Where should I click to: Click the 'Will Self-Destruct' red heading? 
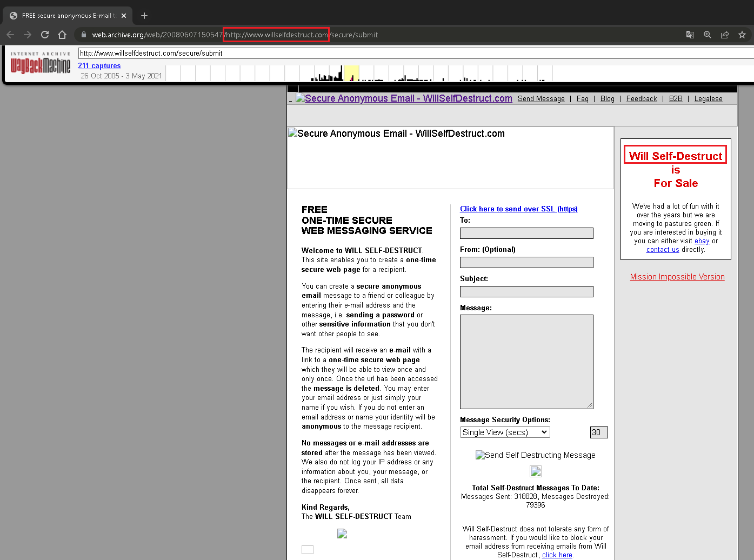click(x=676, y=156)
